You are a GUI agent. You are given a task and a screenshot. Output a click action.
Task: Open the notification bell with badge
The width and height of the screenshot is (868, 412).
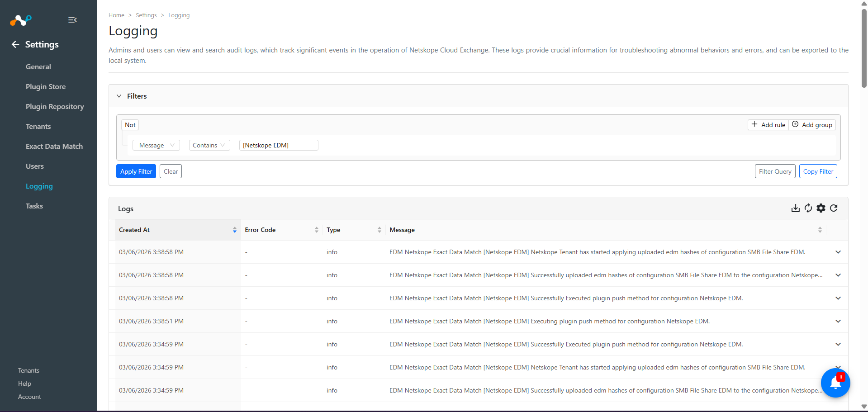point(835,383)
